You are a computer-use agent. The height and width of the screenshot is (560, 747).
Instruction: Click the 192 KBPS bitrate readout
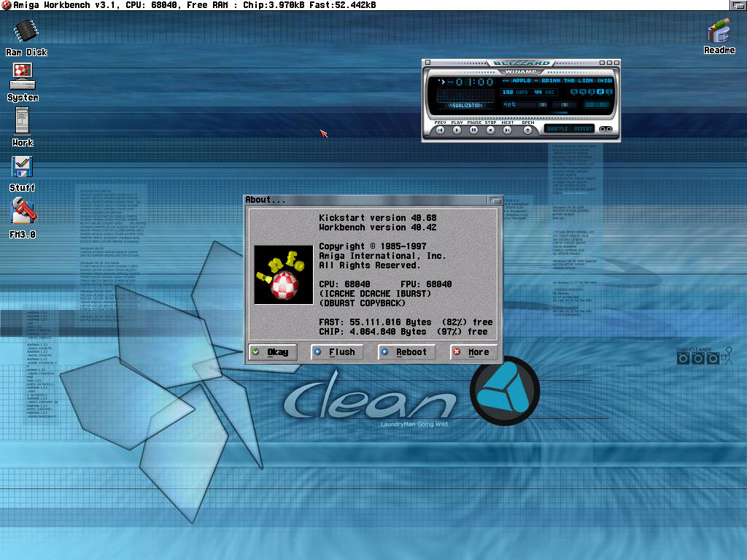[515, 92]
